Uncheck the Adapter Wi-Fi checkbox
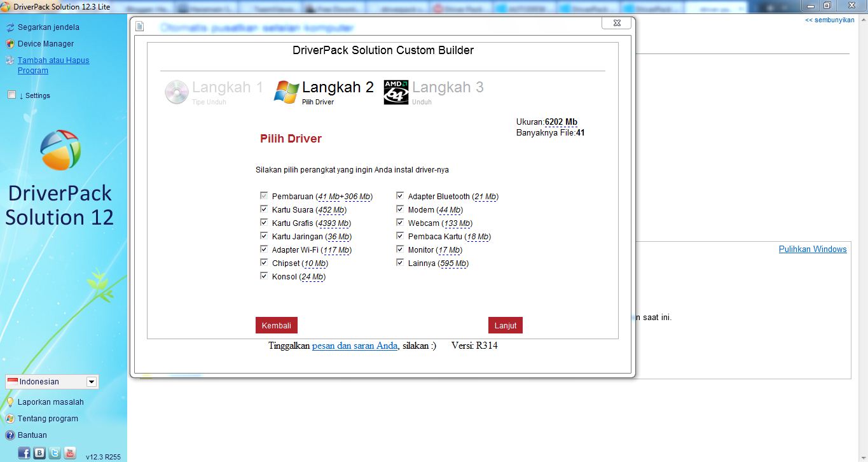 [x=264, y=249]
